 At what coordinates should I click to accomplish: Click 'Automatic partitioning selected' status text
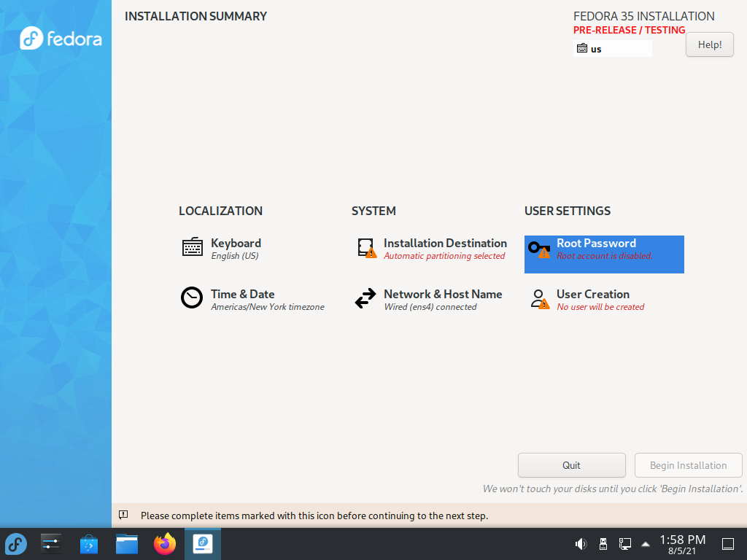coord(444,256)
